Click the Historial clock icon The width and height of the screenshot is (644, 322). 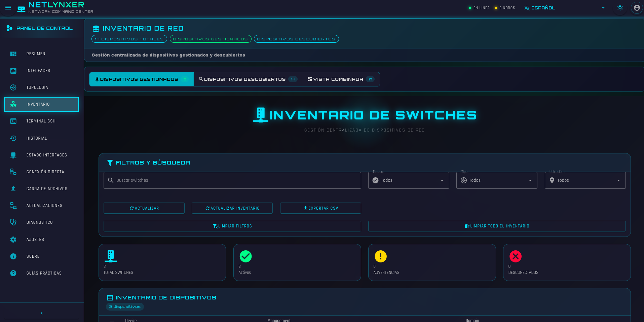click(x=13, y=138)
